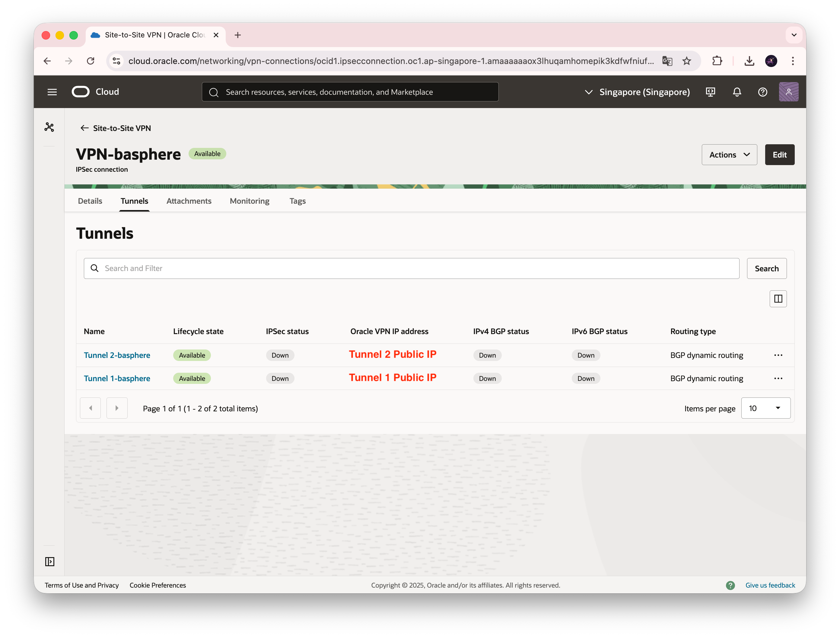This screenshot has width=840, height=638.
Task: Switch to the Attachments tab
Action: [x=189, y=201]
